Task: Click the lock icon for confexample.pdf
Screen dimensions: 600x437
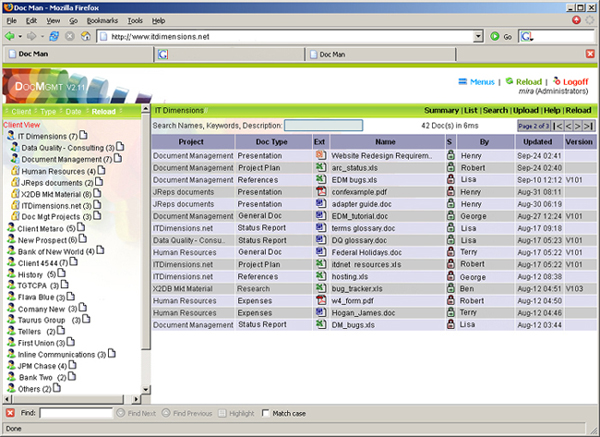Action: (x=450, y=191)
